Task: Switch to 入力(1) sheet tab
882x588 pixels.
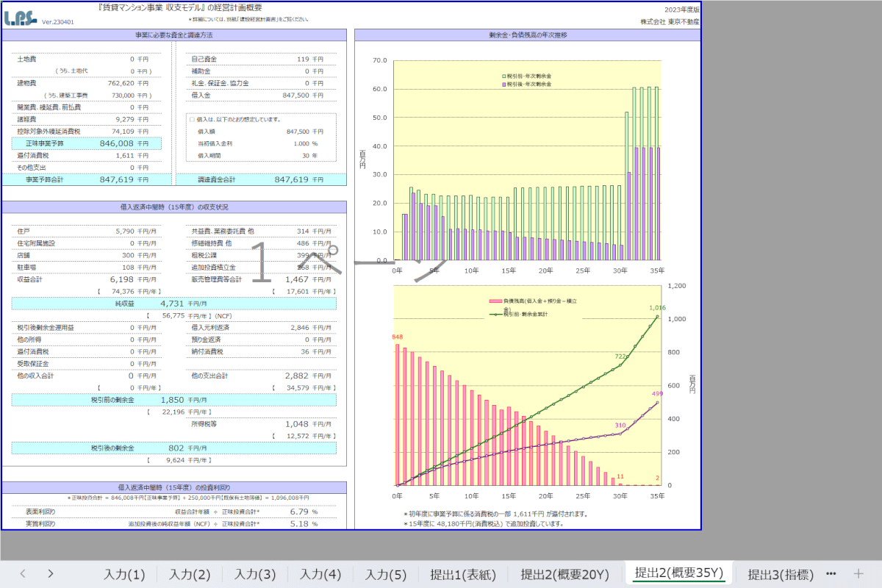Action: coord(124,574)
